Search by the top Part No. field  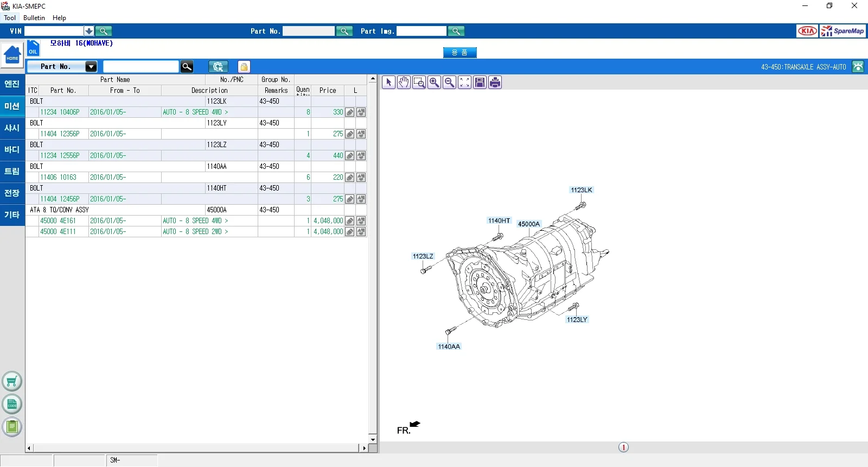[344, 31]
